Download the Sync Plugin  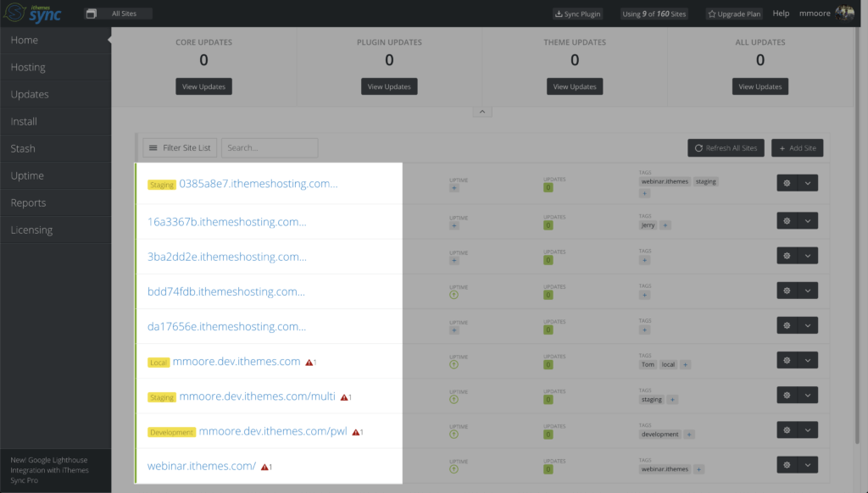(x=577, y=14)
